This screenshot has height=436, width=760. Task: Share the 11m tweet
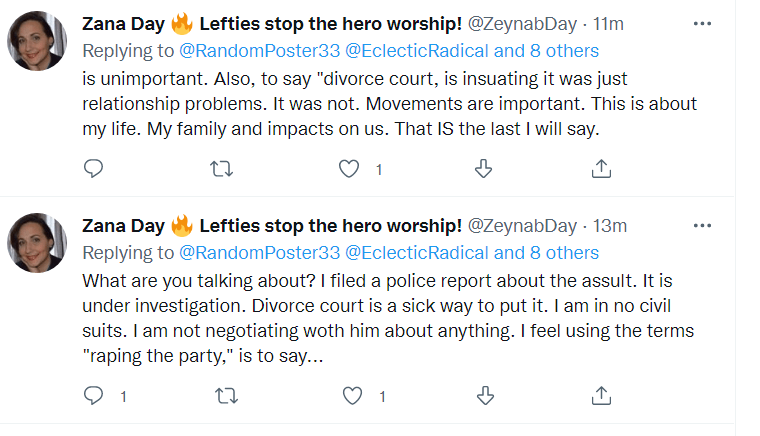(x=601, y=169)
